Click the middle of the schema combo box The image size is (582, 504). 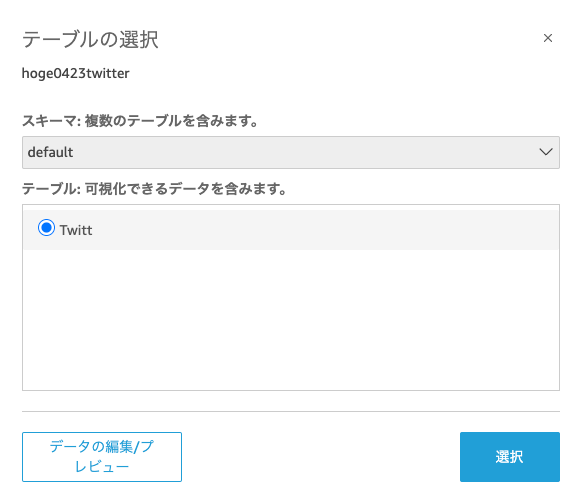[291, 152]
